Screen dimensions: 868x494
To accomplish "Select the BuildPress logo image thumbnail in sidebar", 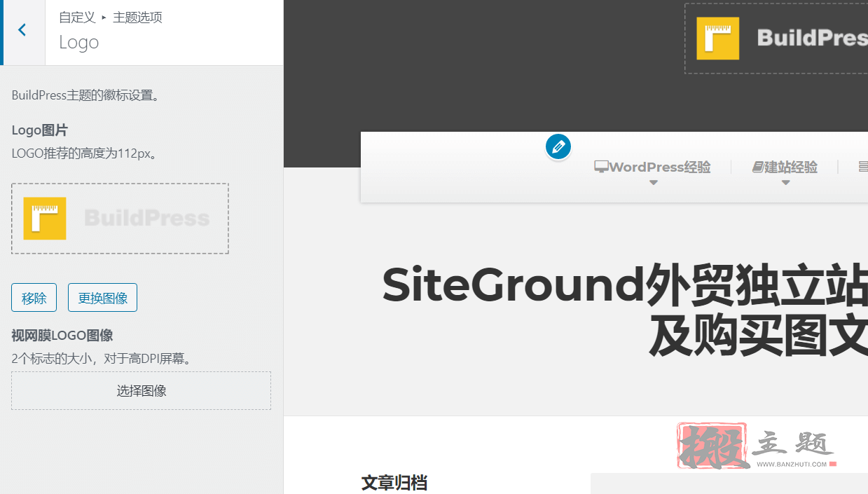I will pos(120,219).
